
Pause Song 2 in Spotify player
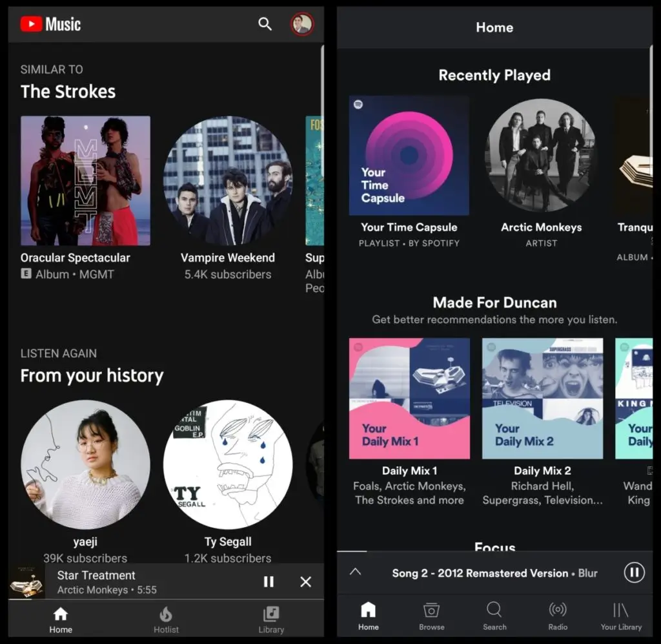(634, 572)
